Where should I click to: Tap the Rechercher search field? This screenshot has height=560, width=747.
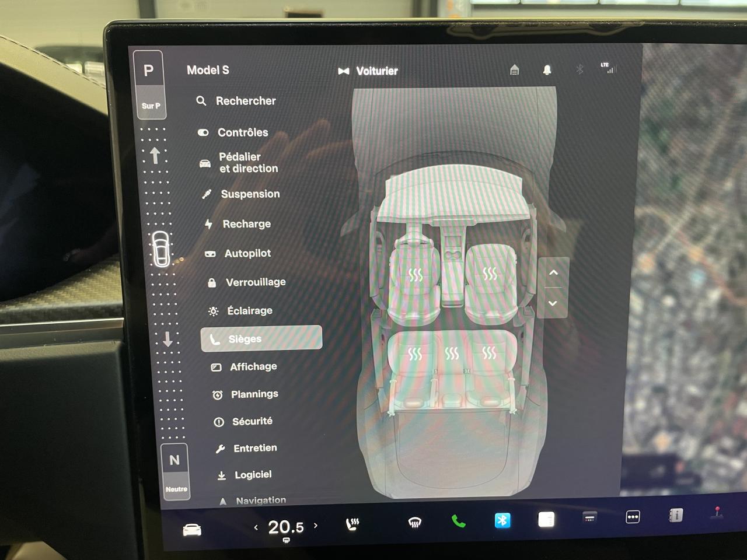[245, 101]
